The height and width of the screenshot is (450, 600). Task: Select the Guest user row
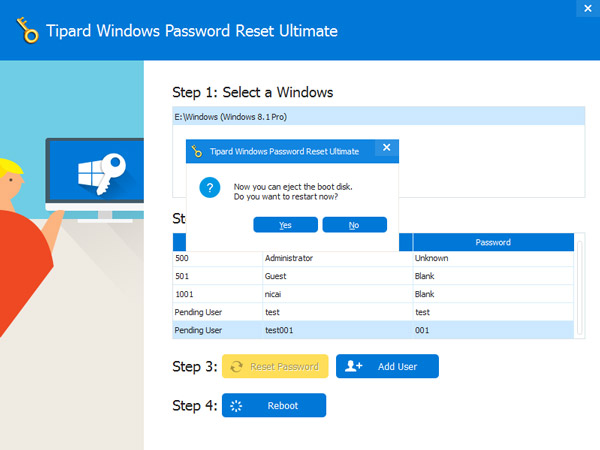point(373,276)
